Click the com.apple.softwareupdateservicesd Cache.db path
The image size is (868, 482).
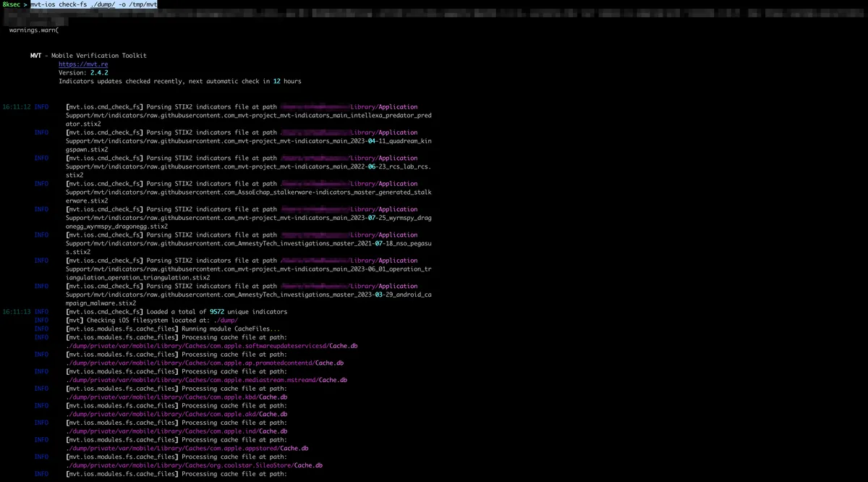pyautogui.click(x=211, y=346)
